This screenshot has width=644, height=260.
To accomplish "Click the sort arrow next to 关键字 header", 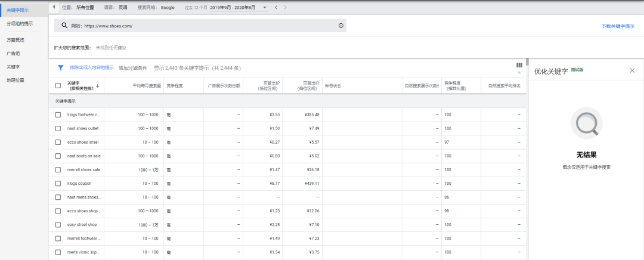I will (98, 85).
